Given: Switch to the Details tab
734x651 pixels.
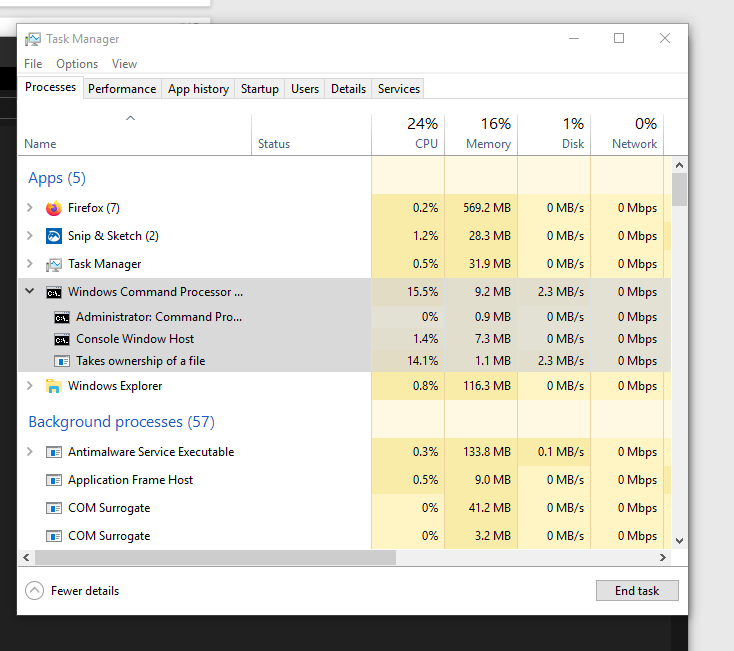Looking at the screenshot, I should click(348, 89).
